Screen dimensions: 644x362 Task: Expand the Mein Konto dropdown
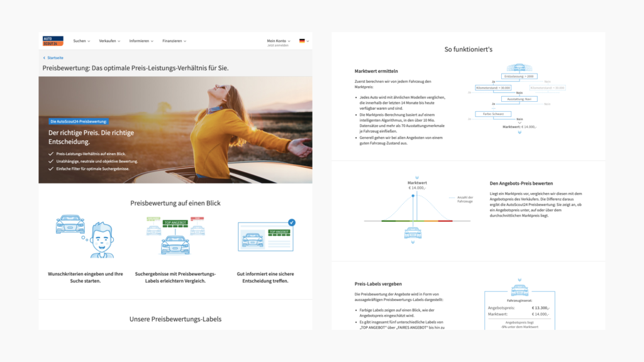pyautogui.click(x=278, y=41)
